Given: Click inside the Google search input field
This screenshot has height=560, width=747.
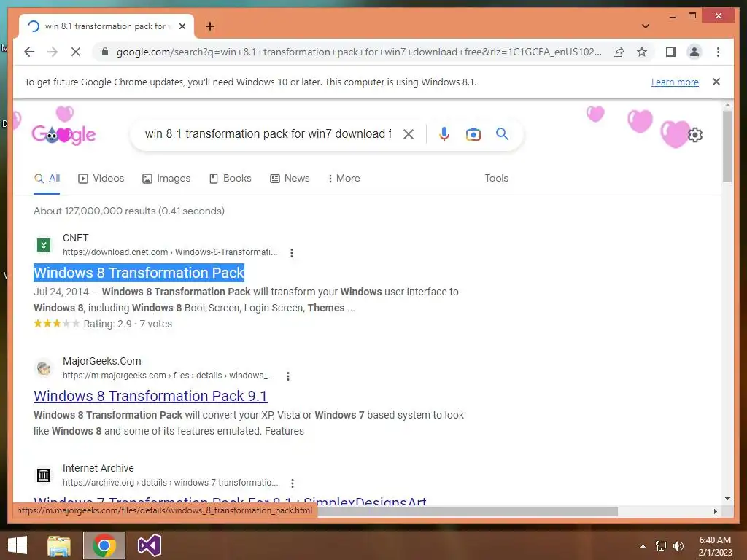Looking at the screenshot, I should (268, 134).
